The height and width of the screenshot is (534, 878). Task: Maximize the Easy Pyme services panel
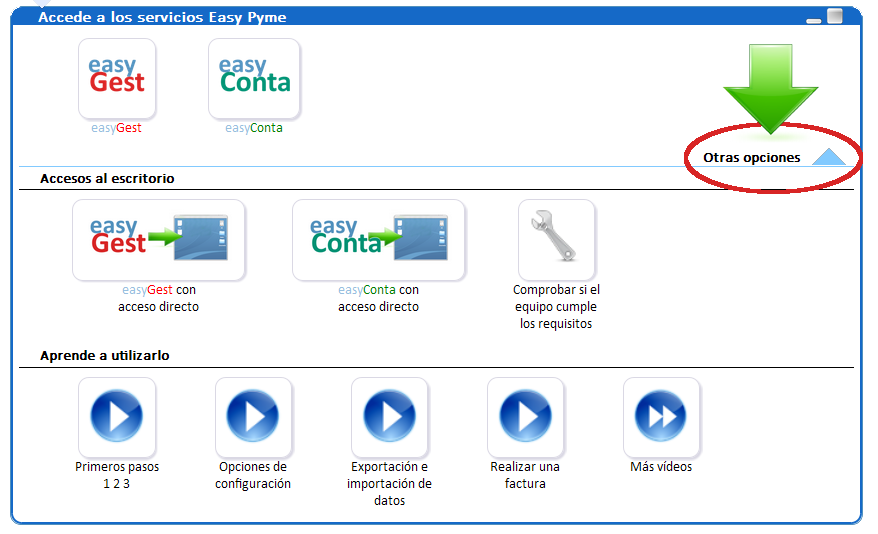pyautogui.click(x=835, y=16)
